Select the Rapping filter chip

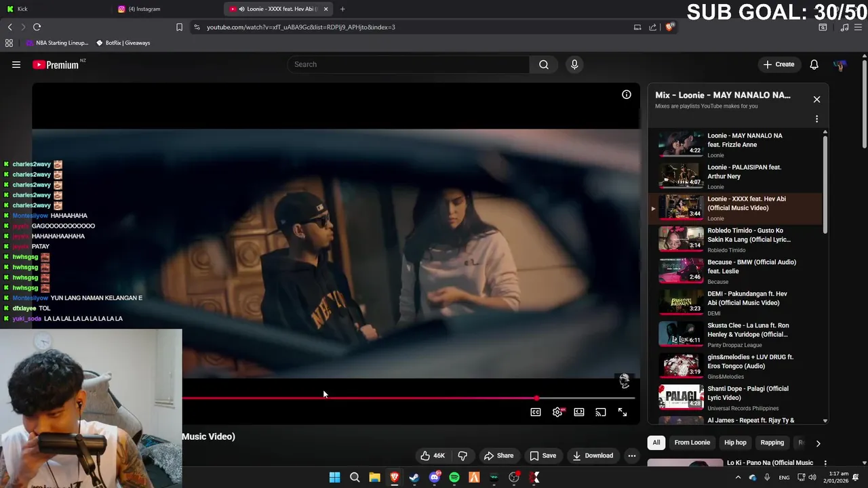click(772, 443)
